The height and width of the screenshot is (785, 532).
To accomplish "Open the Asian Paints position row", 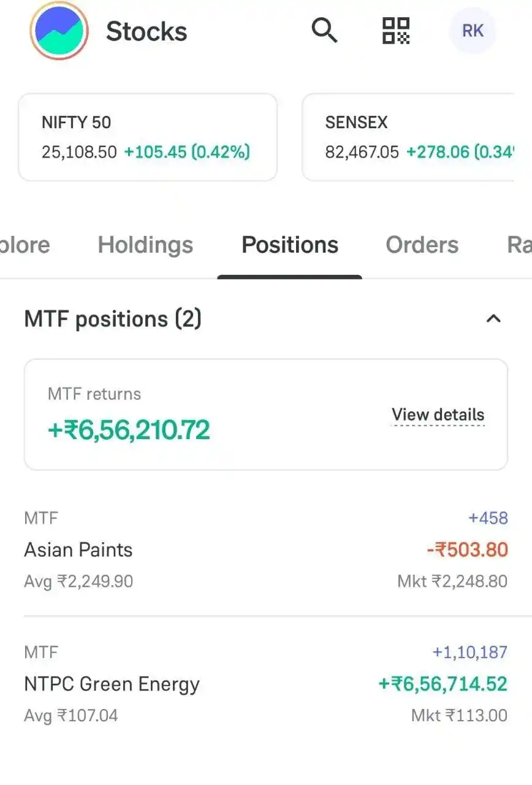I will 266,549.
